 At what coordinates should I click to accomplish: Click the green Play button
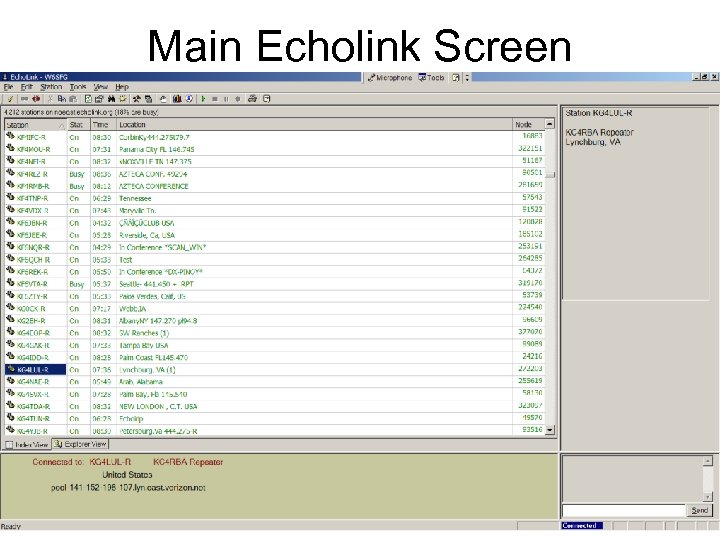[203, 99]
